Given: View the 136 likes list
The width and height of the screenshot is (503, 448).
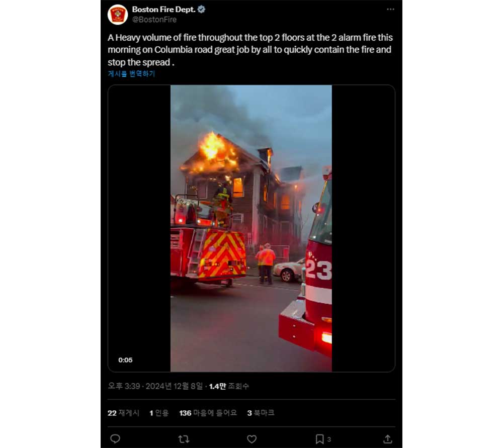Looking at the screenshot, I should coord(208,413).
